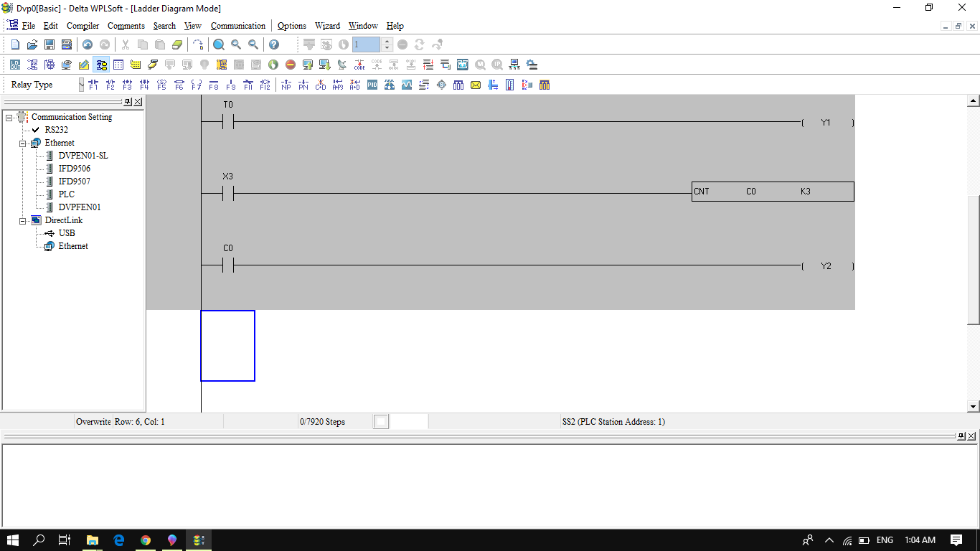
Task: Collapse the Ethernet tree node
Action: (23, 143)
